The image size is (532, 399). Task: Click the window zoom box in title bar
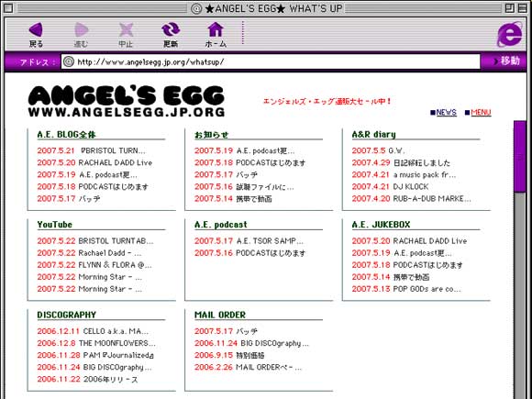point(510,8)
